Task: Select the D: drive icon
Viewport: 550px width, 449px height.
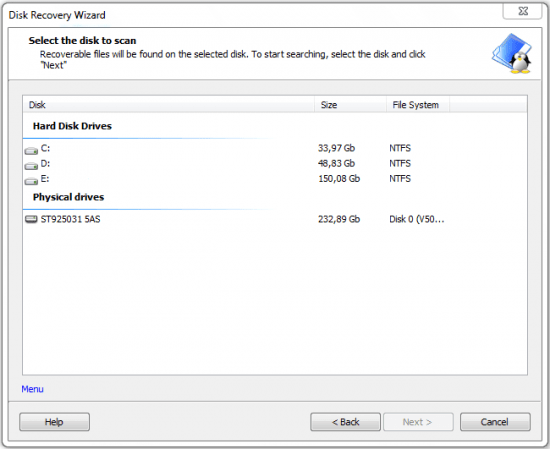Action: tap(31, 166)
